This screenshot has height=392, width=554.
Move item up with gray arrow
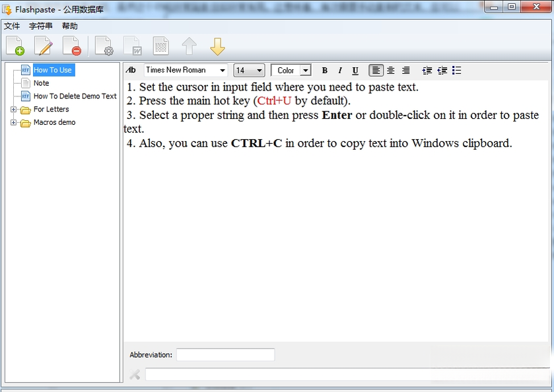[189, 46]
